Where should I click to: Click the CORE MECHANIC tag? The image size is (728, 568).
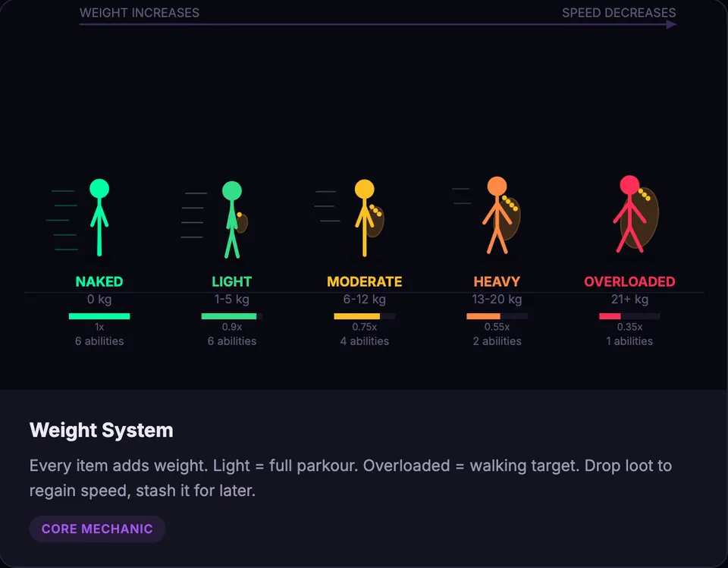click(x=97, y=529)
